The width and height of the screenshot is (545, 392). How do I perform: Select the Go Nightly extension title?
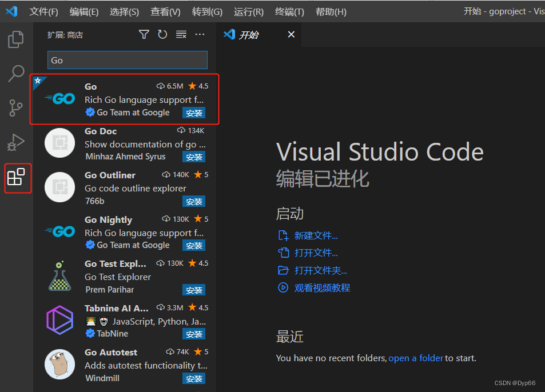coord(108,220)
